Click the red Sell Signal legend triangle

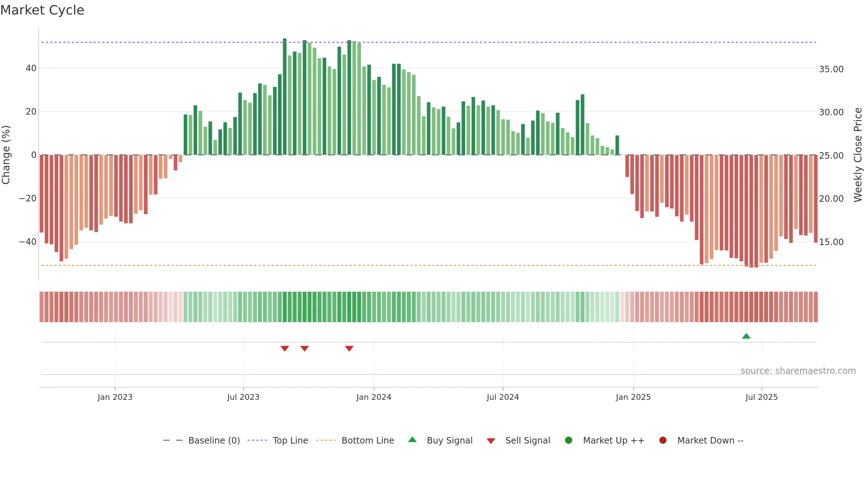[x=491, y=441]
